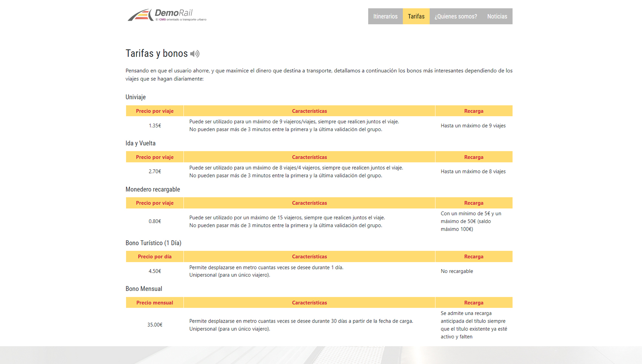The height and width of the screenshot is (364, 642).
Task: Select the 'Ida y Vuelta' heading
Action: pyautogui.click(x=140, y=143)
